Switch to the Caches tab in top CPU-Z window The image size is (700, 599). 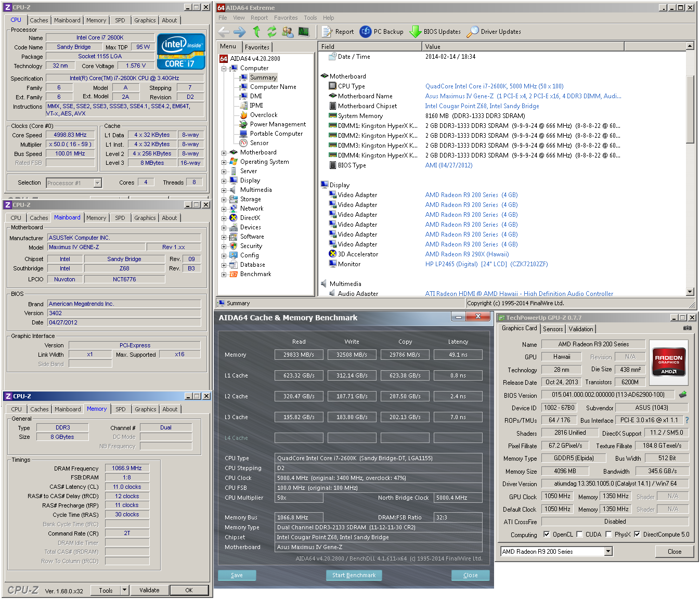point(38,20)
